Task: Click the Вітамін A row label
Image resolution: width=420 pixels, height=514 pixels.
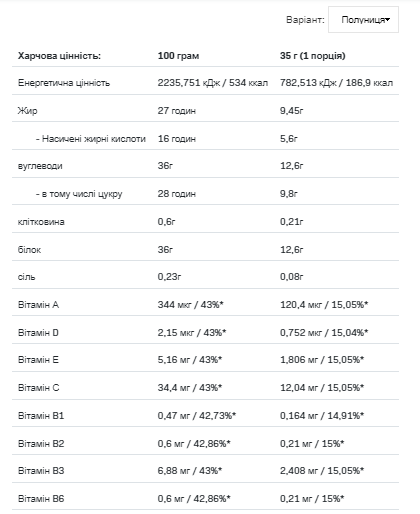Action: point(38,305)
